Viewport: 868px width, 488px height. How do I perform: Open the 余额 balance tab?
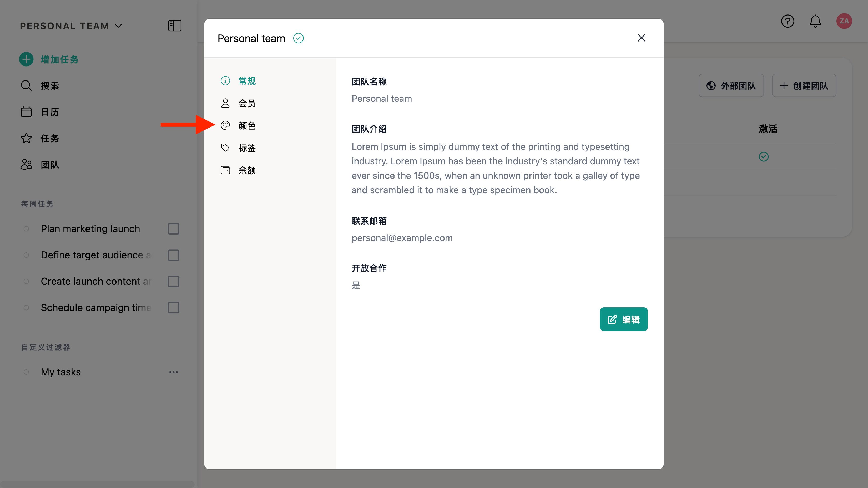click(x=247, y=170)
